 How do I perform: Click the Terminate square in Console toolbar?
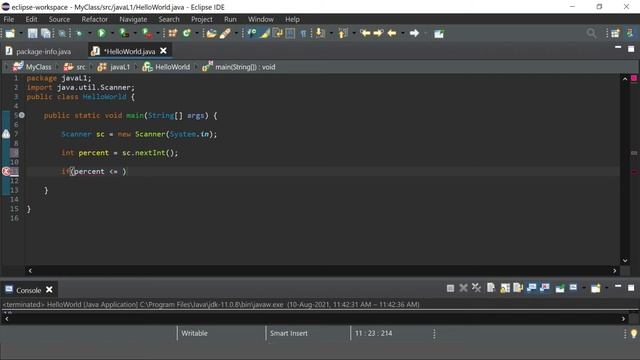click(450, 289)
